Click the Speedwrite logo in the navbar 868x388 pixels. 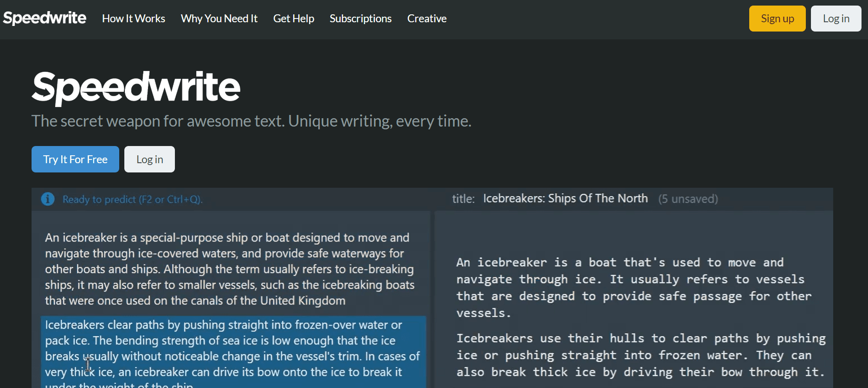[x=45, y=18]
